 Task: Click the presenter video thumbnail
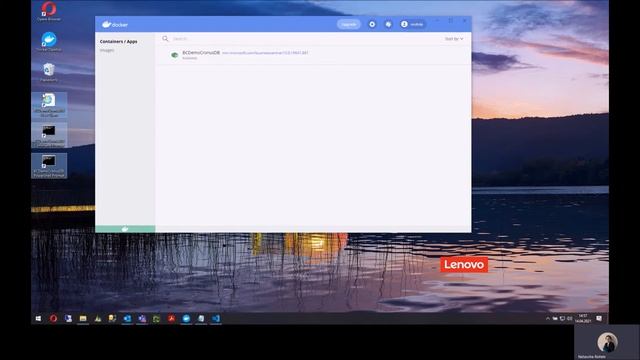[x=607, y=342]
